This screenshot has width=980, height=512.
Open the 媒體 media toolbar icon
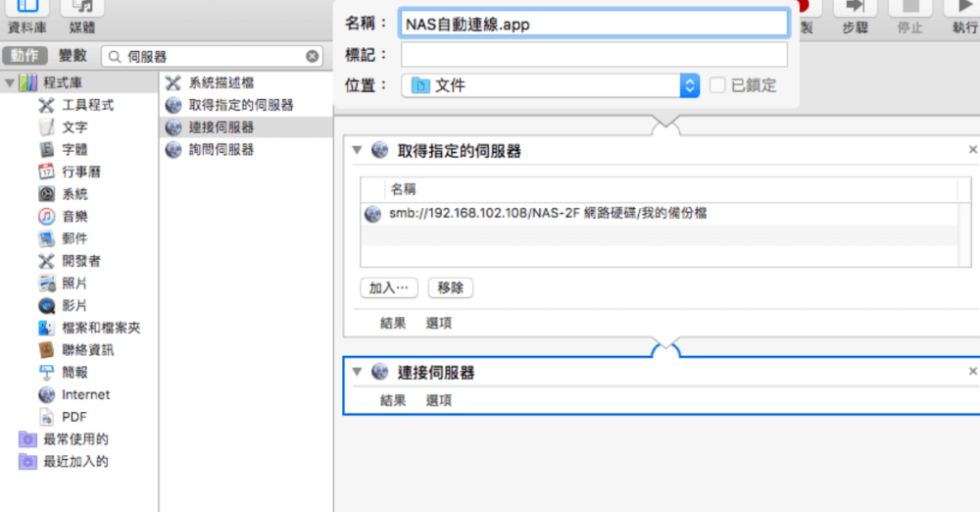(82, 8)
